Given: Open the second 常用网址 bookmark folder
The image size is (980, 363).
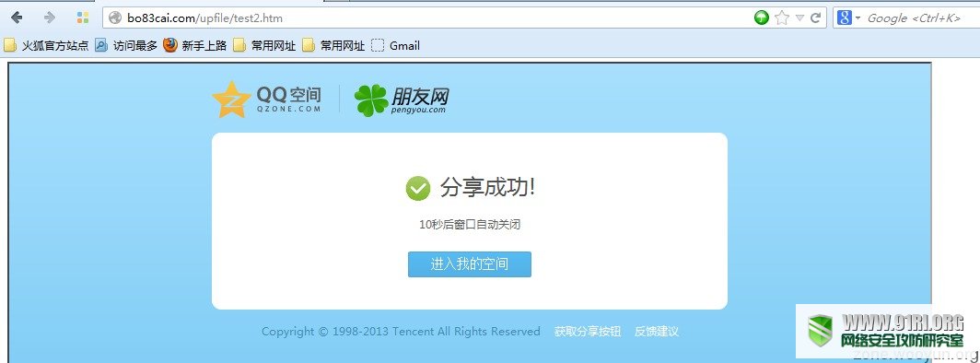Looking at the screenshot, I should coord(333,46).
